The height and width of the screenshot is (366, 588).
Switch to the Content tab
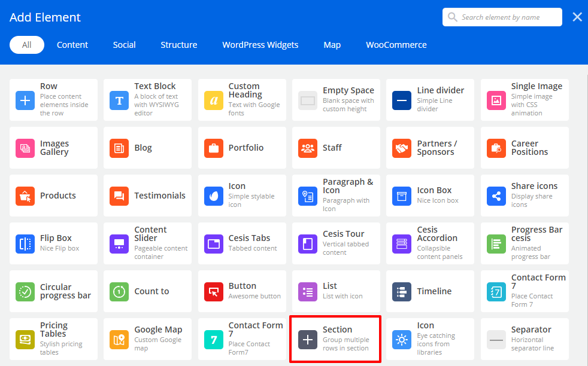(72, 45)
